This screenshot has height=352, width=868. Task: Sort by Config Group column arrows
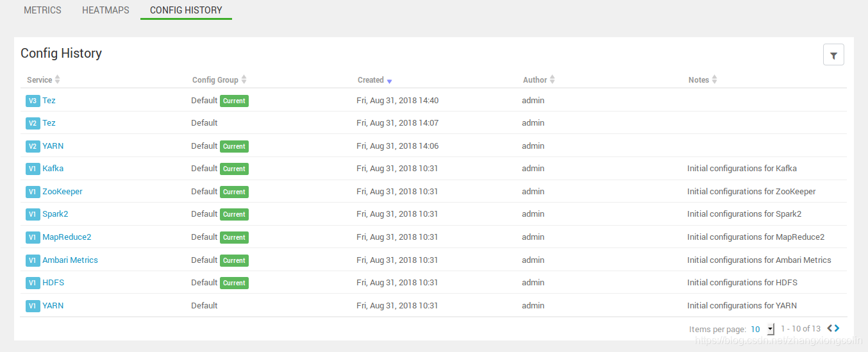(x=244, y=80)
